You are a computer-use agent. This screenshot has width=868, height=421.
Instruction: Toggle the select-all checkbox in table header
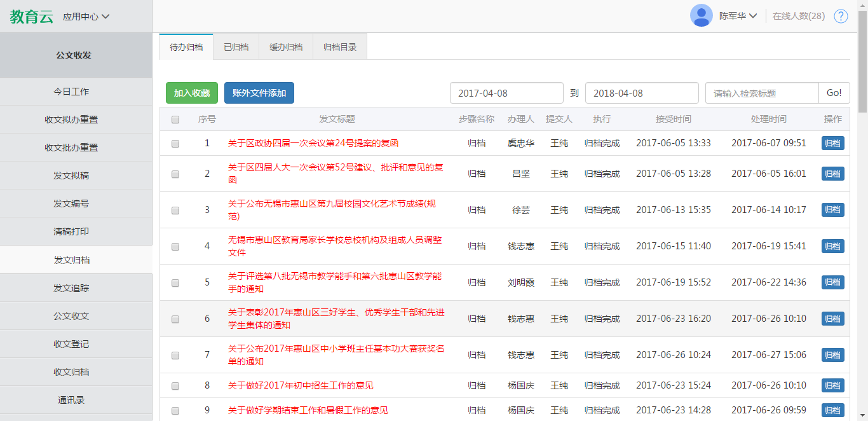click(x=175, y=119)
